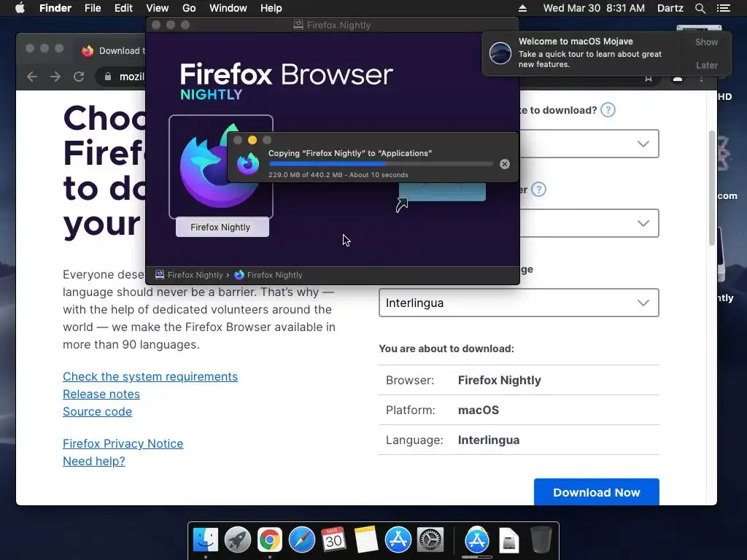Open Google Chrome in the Dock
The height and width of the screenshot is (560, 747).
tap(270, 540)
